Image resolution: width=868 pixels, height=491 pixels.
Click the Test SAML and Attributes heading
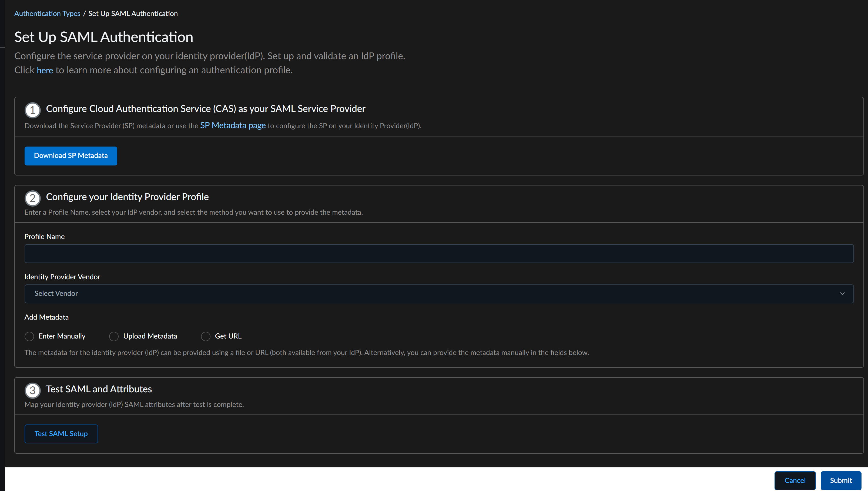click(x=99, y=389)
